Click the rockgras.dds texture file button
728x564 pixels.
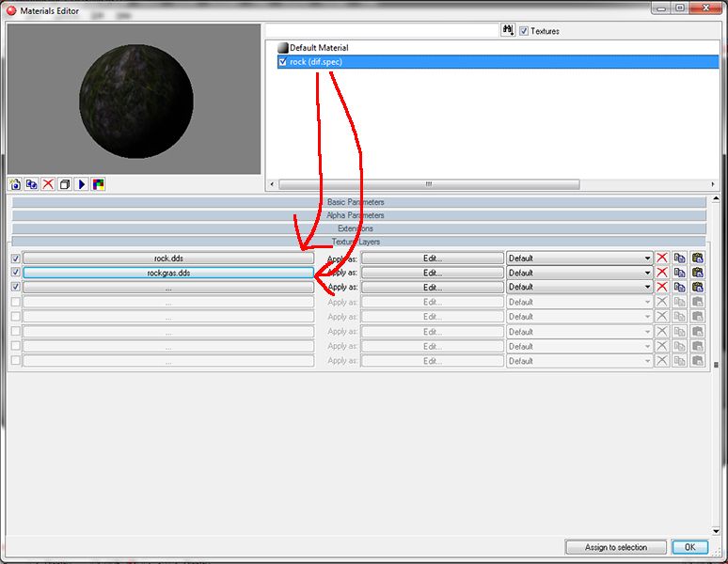point(168,273)
